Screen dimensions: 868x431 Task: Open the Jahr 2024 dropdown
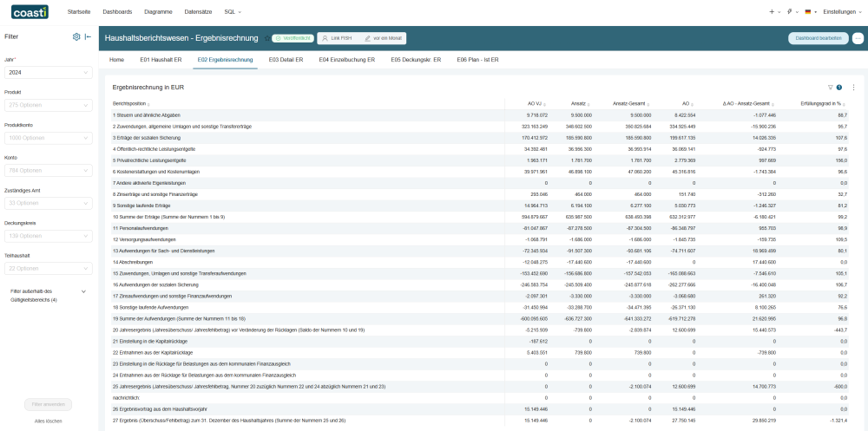pos(48,73)
